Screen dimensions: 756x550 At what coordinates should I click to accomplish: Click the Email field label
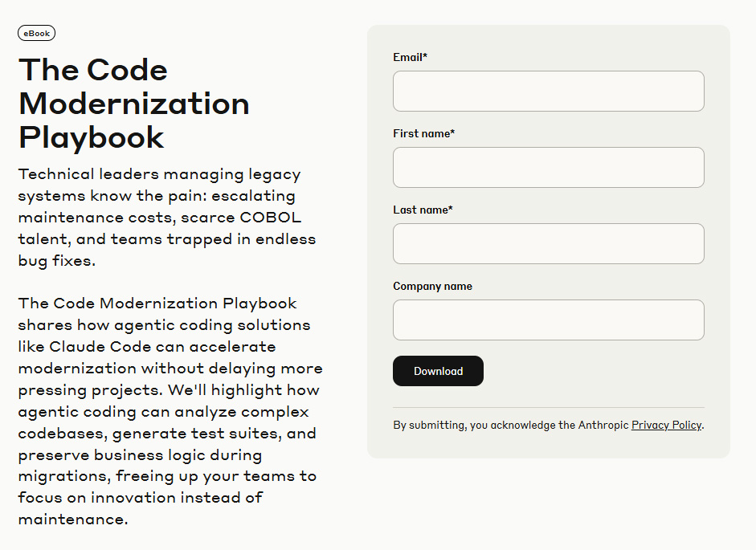tap(410, 57)
